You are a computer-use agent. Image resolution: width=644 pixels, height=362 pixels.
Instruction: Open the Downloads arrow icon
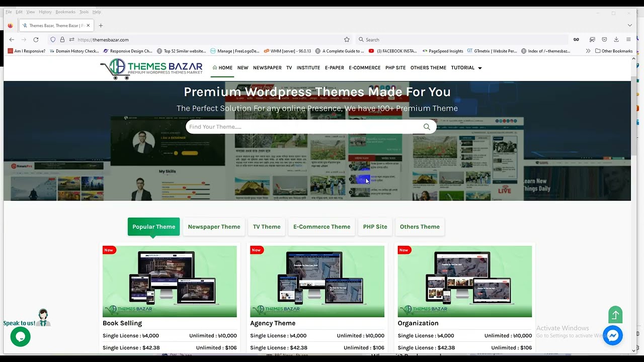coord(616,40)
